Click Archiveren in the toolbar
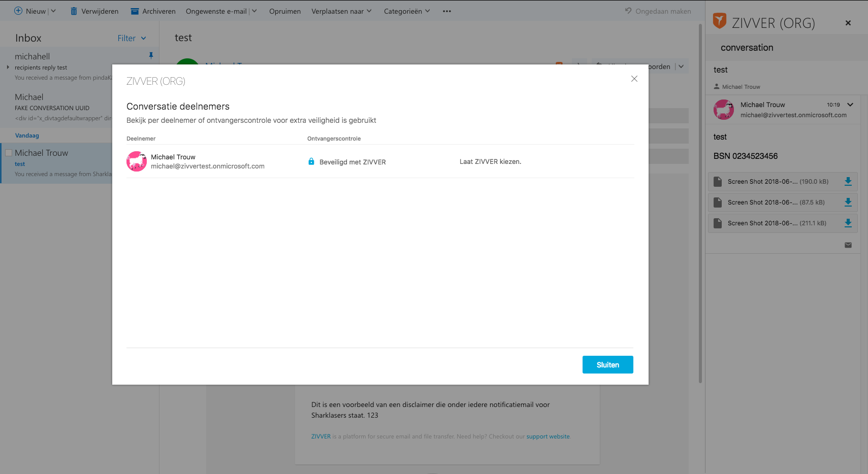The image size is (868, 474). [153, 11]
